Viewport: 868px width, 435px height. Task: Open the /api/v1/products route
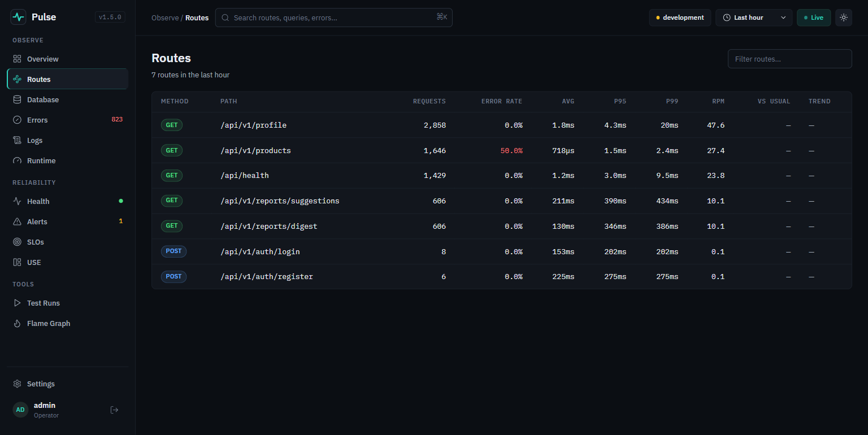point(501,150)
